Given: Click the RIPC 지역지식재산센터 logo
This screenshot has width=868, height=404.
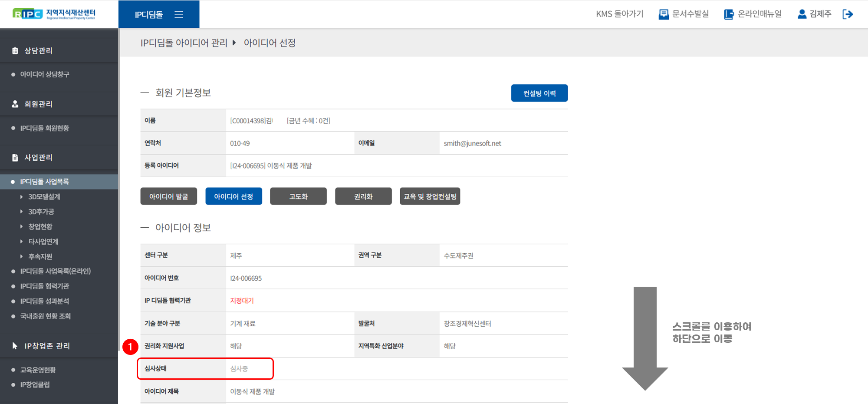Looking at the screenshot, I should coord(54,14).
